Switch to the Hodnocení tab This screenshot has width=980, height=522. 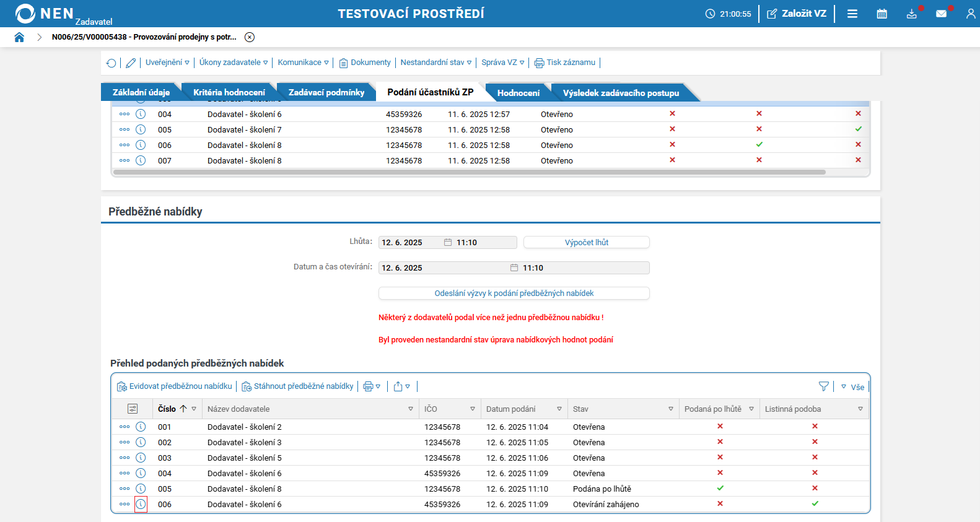(518, 93)
